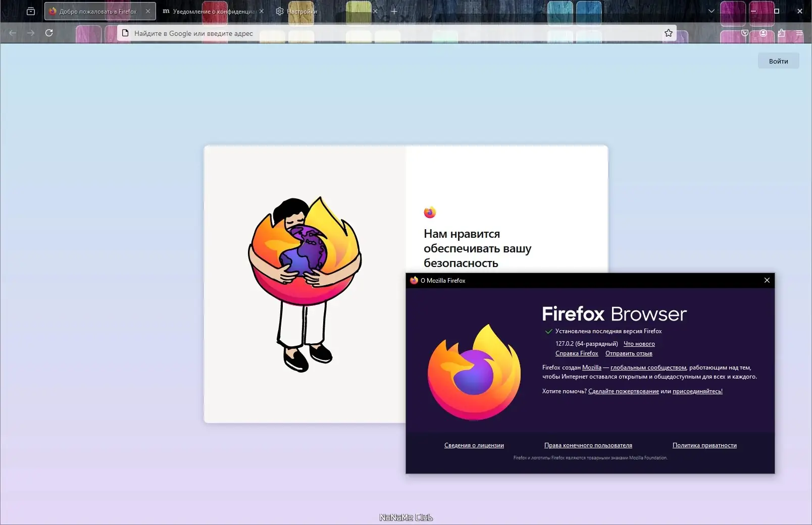The height and width of the screenshot is (525, 812).
Task: Click the 'О Mozilla Firefox' dialog title
Action: 443,280
